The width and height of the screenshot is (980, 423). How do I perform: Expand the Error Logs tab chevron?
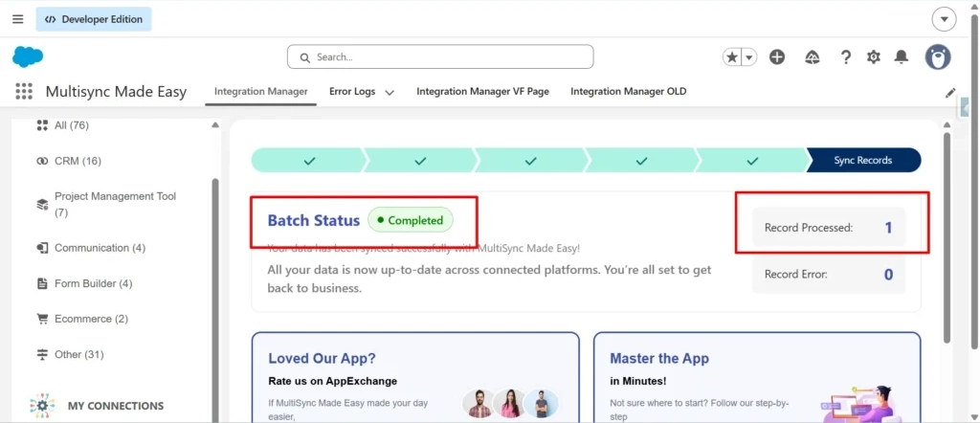point(390,93)
